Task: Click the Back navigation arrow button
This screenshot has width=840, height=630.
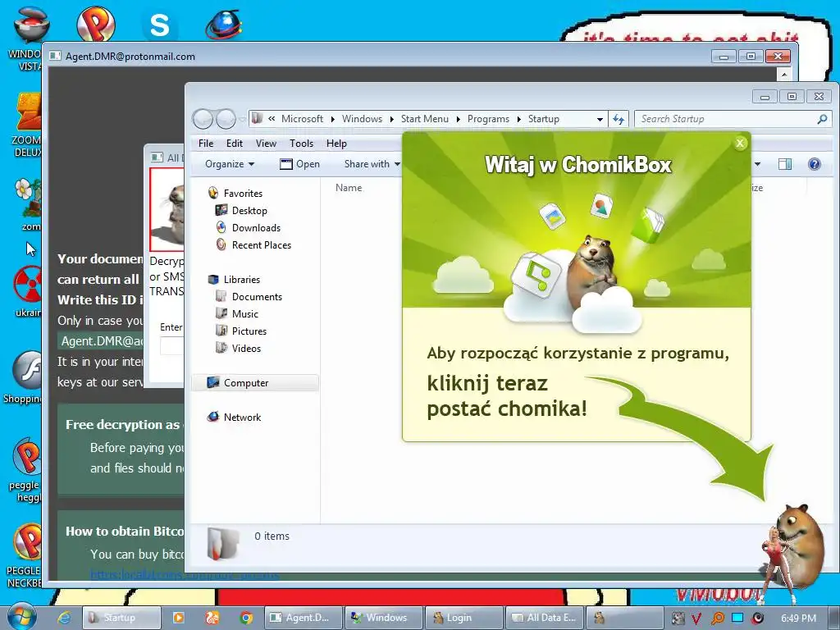Action: coord(203,119)
